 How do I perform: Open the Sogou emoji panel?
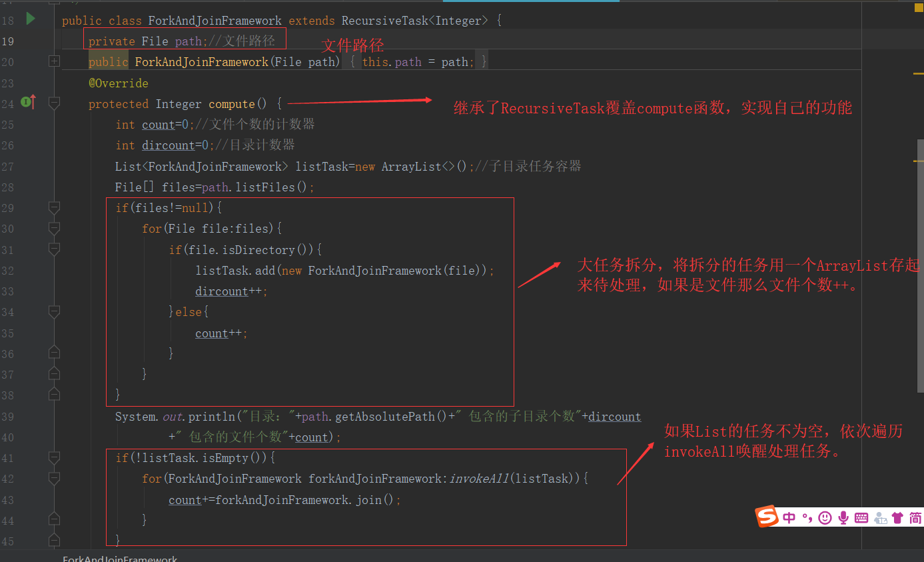click(824, 517)
